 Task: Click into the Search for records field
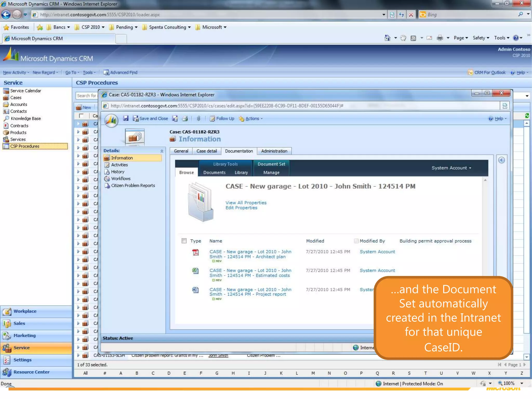tap(87, 96)
